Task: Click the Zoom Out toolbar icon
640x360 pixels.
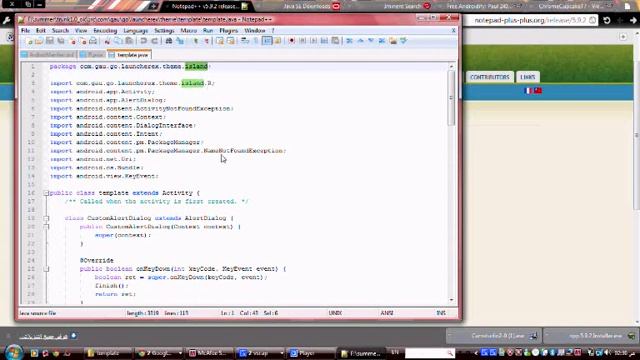Action: [x=207, y=41]
